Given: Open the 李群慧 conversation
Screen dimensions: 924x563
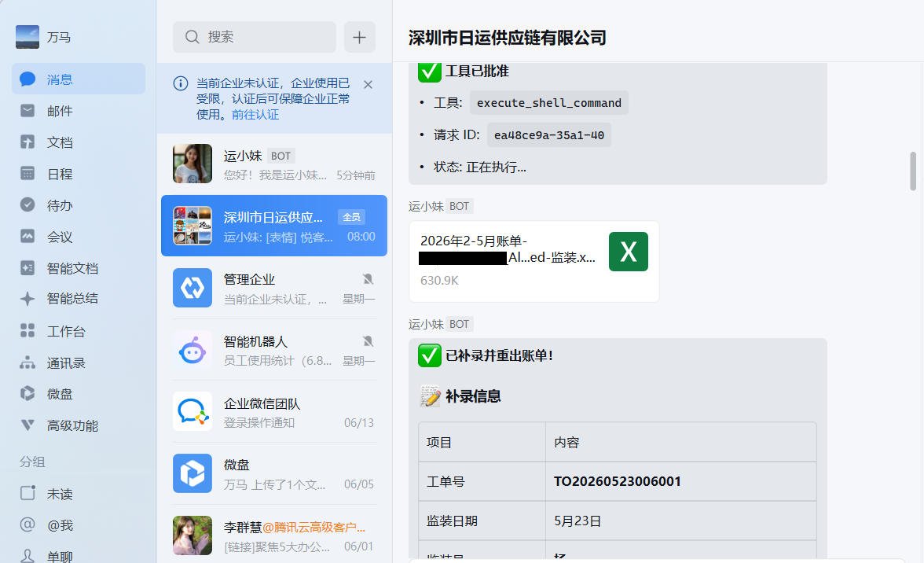Looking at the screenshot, I should pyautogui.click(x=274, y=535).
